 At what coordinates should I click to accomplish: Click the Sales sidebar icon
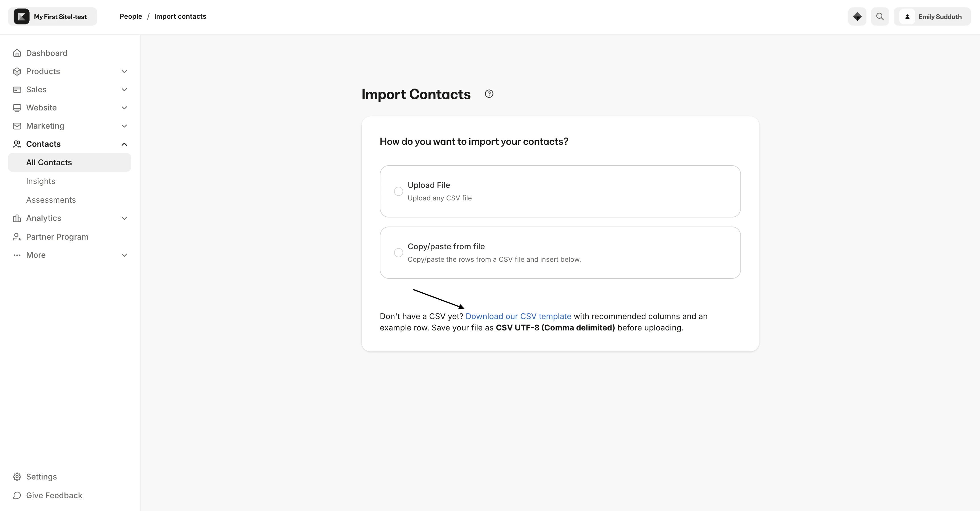(17, 89)
